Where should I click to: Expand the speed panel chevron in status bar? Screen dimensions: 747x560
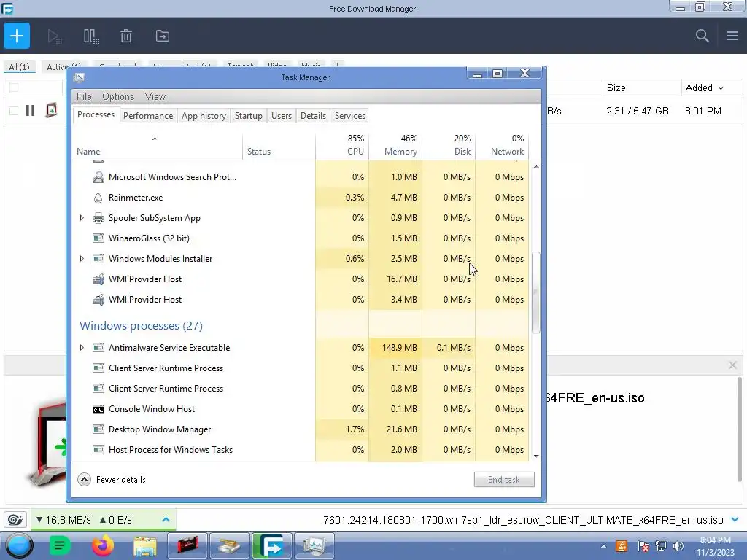tap(166, 519)
